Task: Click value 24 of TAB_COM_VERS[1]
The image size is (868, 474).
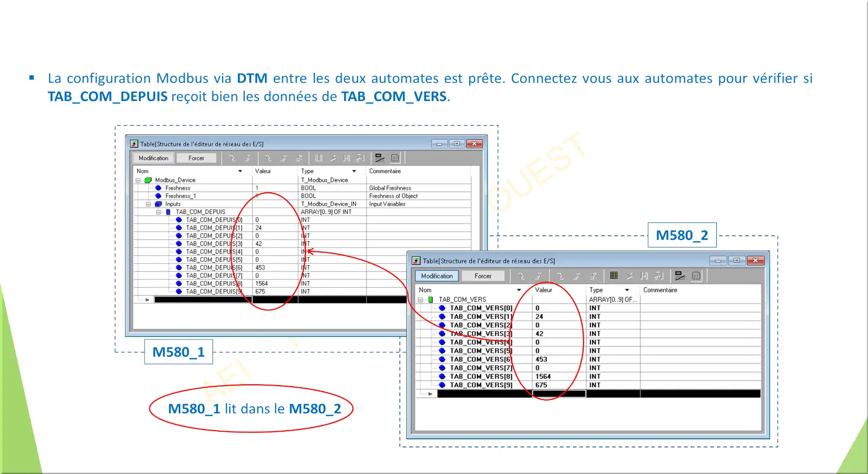Action: click(539, 317)
